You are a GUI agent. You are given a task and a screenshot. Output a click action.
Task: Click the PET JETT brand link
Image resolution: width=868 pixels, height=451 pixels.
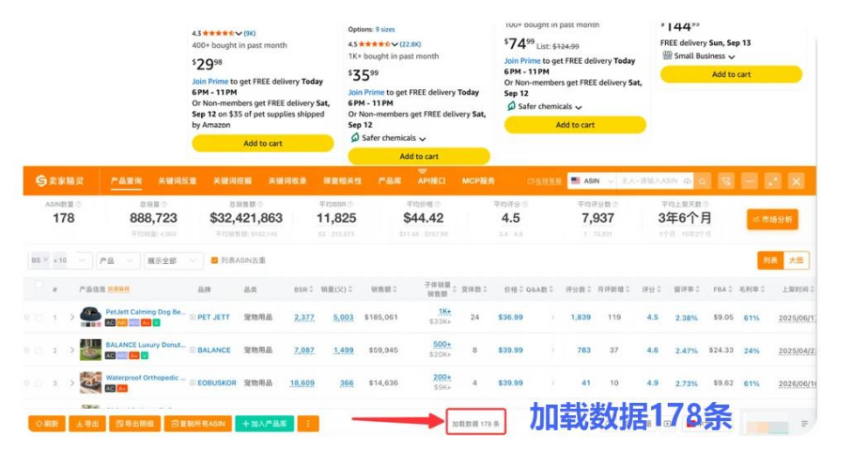(x=213, y=317)
